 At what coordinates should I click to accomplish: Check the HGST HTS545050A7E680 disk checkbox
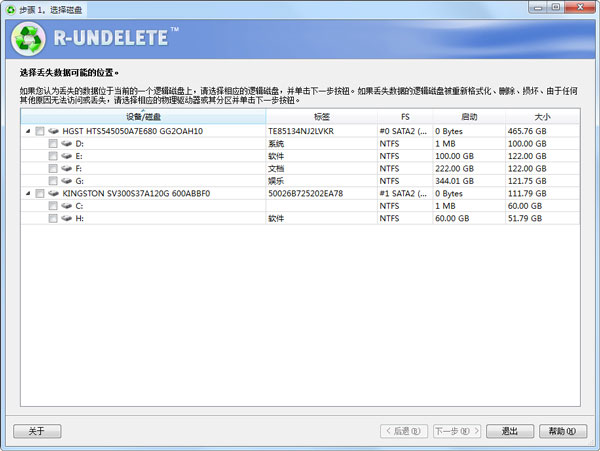pyautogui.click(x=40, y=131)
